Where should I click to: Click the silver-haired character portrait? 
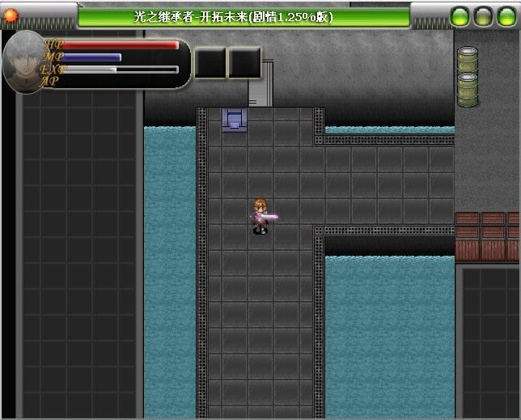pos(24,62)
